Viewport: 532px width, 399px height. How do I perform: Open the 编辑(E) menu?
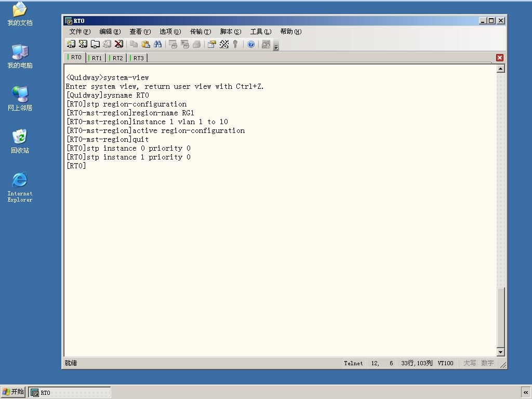(x=110, y=32)
